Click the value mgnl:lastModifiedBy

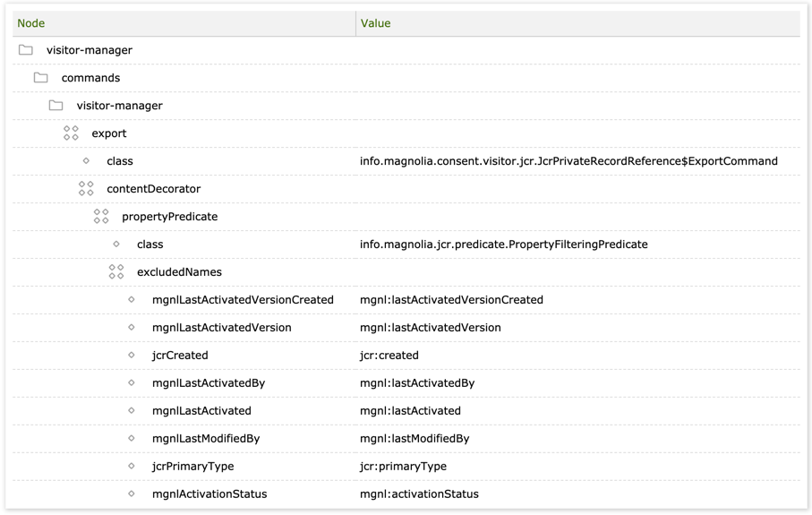click(415, 439)
